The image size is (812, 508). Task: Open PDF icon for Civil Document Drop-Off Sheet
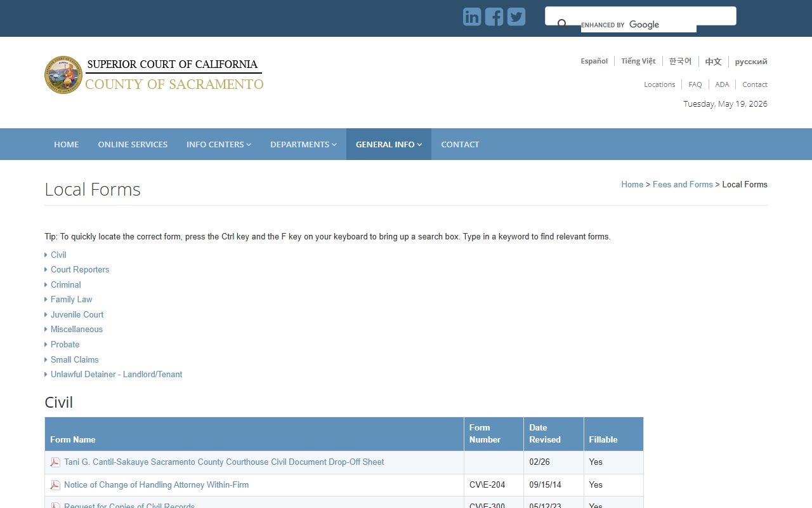click(55, 462)
